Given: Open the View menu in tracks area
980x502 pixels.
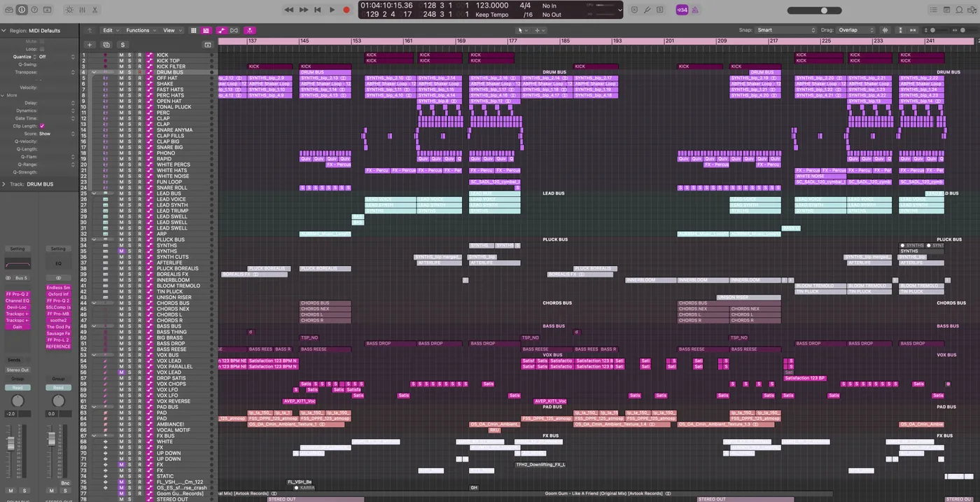Looking at the screenshot, I should [171, 30].
